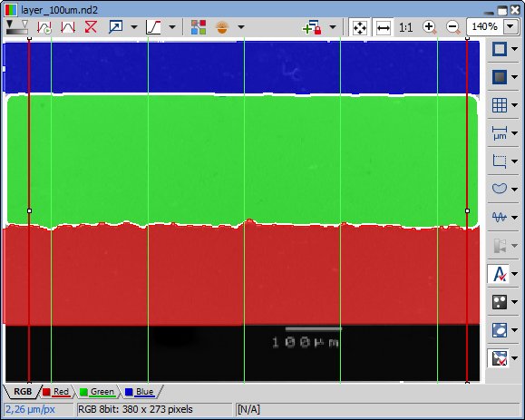This screenshot has height=420, width=525.
Task: Select the Red channel tab
Action: [56, 392]
